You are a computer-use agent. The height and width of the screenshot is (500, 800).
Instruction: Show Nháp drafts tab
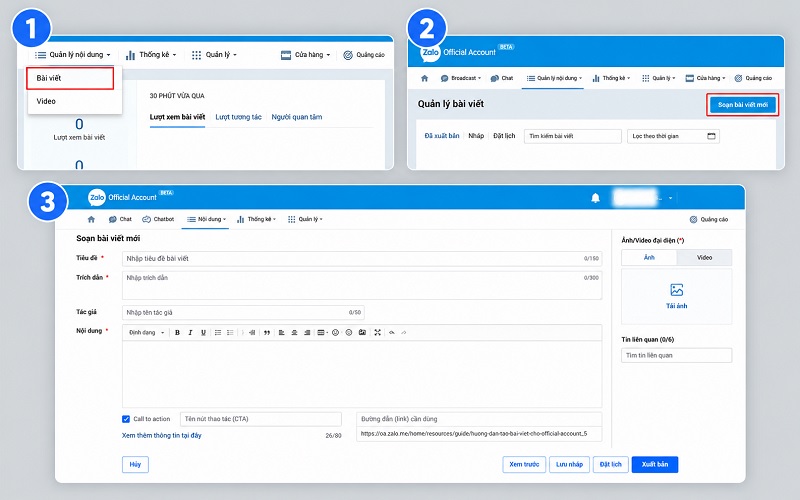coord(476,136)
